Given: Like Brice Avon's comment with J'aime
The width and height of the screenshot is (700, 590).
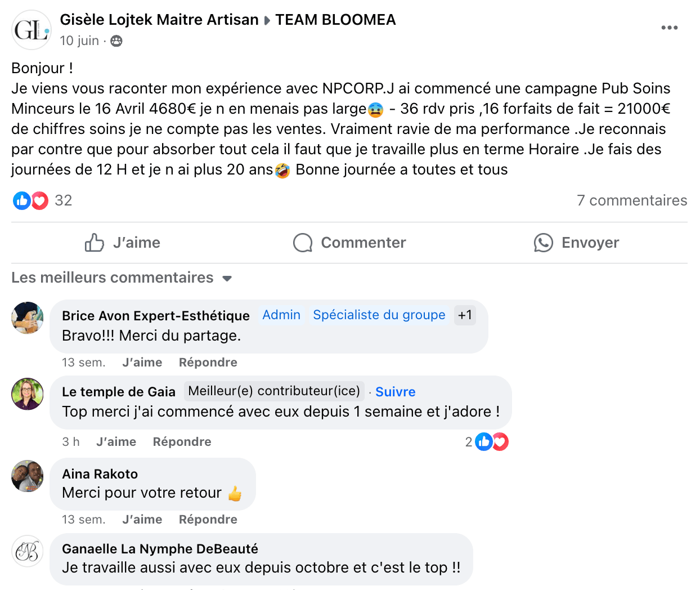Looking at the screenshot, I should (142, 363).
